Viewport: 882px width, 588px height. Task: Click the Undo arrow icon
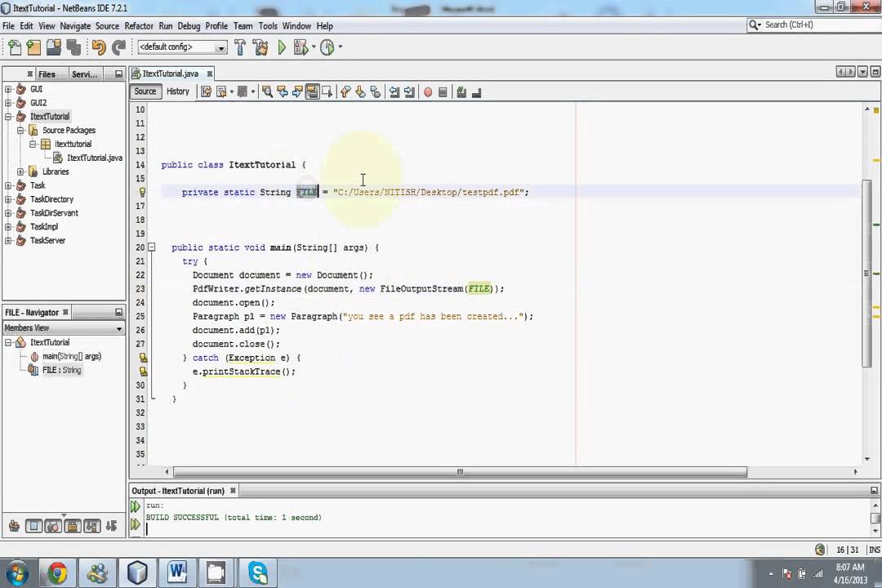[x=99, y=48]
